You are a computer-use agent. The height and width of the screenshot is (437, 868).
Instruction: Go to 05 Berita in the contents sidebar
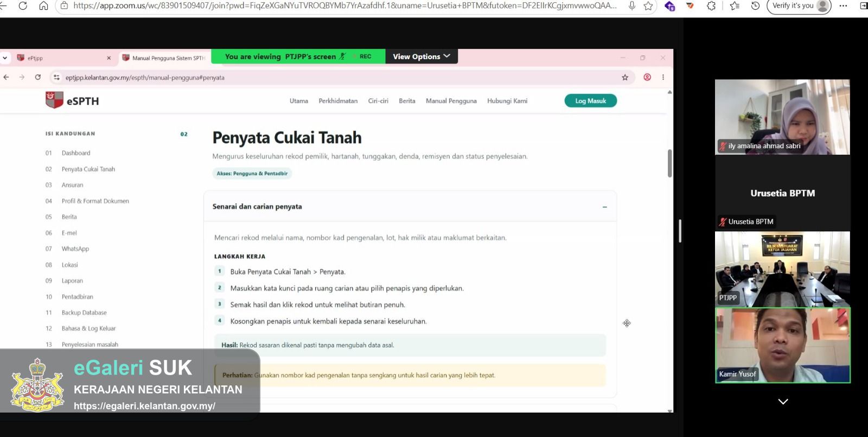pos(61,217)
